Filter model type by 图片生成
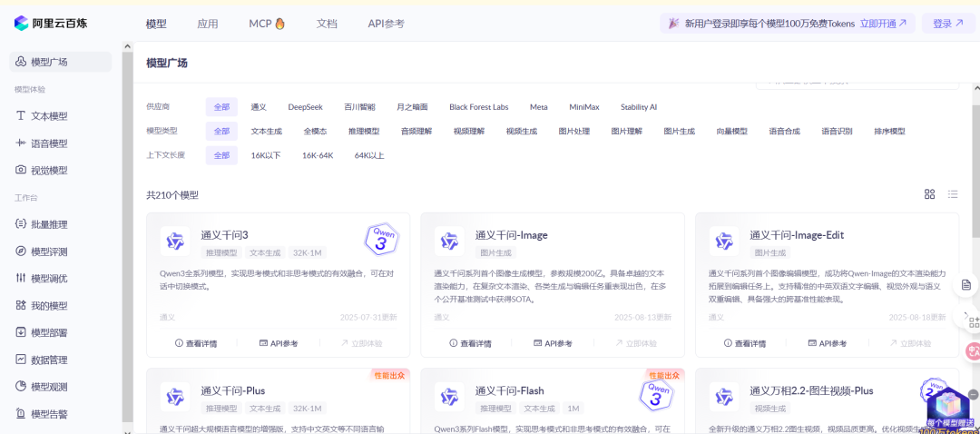 [x=680, y=132]
